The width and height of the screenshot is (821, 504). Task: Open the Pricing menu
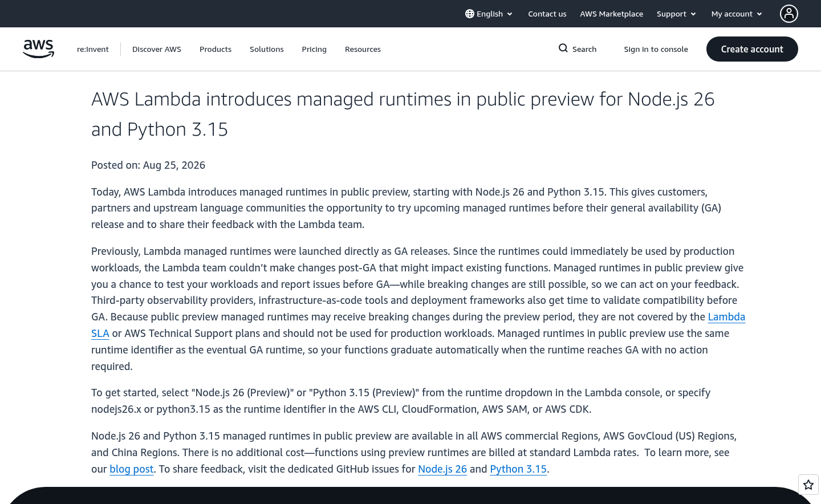pyautogui.click(x=314, y=49)
